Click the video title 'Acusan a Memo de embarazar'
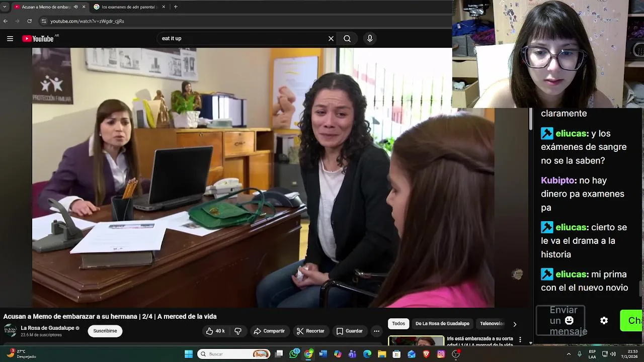This screenshot has height=362, width=644. point(110,316)
